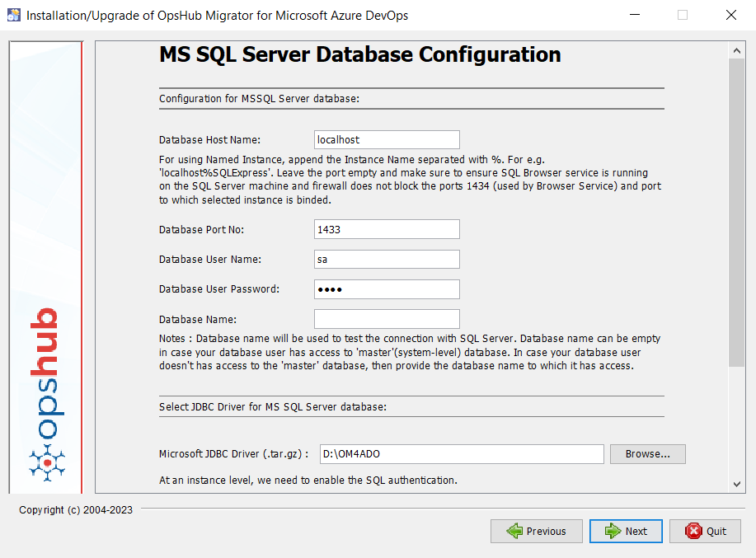
Task: Click the scrollbar down arrow
Action: point(736,483)
